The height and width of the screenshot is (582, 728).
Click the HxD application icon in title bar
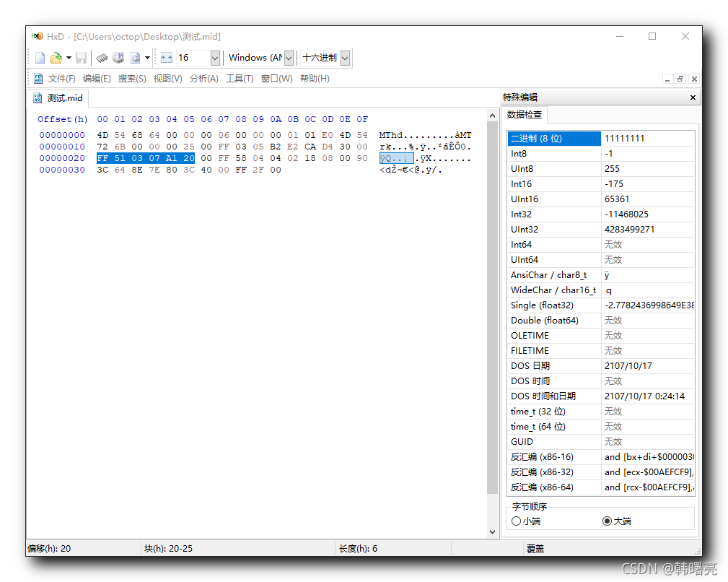(x=37, y=36)
